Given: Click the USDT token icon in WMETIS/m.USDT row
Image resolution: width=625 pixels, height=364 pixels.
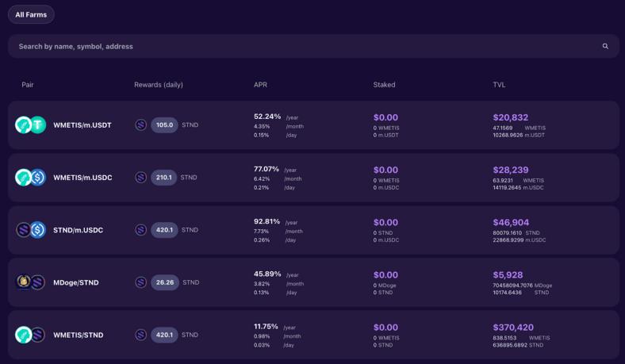Looking at the screenshot, I should click(x=38, y=125).
